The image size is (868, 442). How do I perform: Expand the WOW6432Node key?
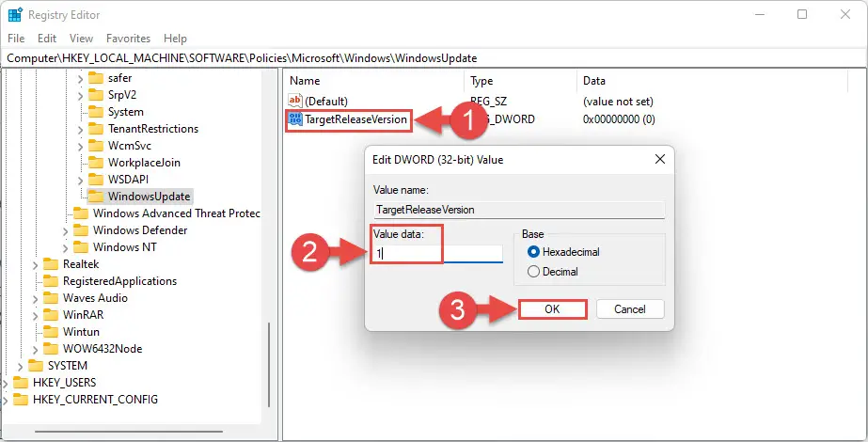pos(36,349)
